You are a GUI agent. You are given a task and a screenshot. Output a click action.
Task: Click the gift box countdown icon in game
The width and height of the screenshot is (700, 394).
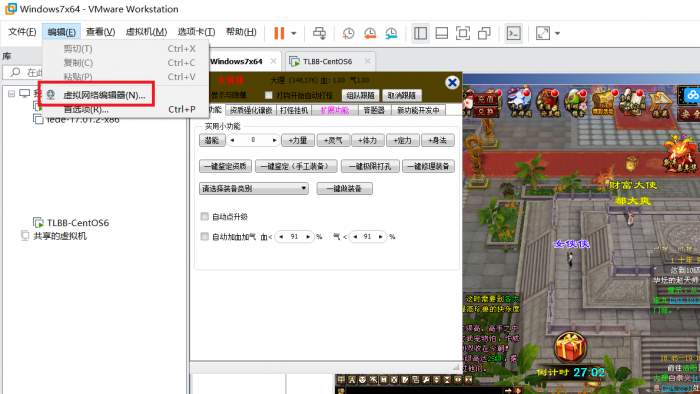pos(571,348)
